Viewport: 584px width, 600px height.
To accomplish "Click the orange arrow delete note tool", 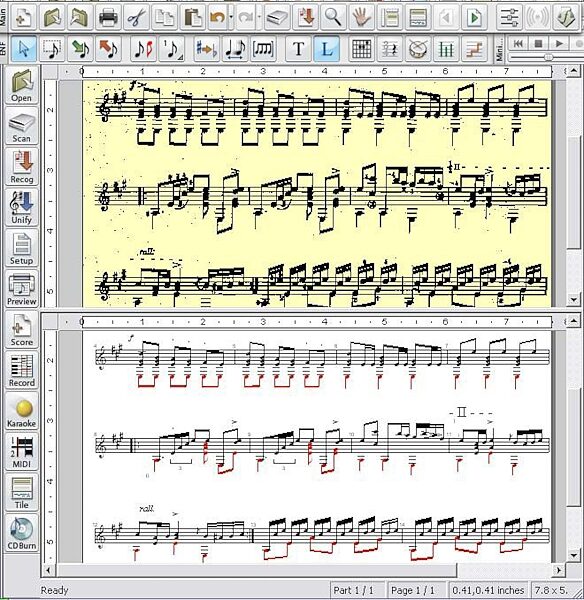I will click(x=108, y=49).
